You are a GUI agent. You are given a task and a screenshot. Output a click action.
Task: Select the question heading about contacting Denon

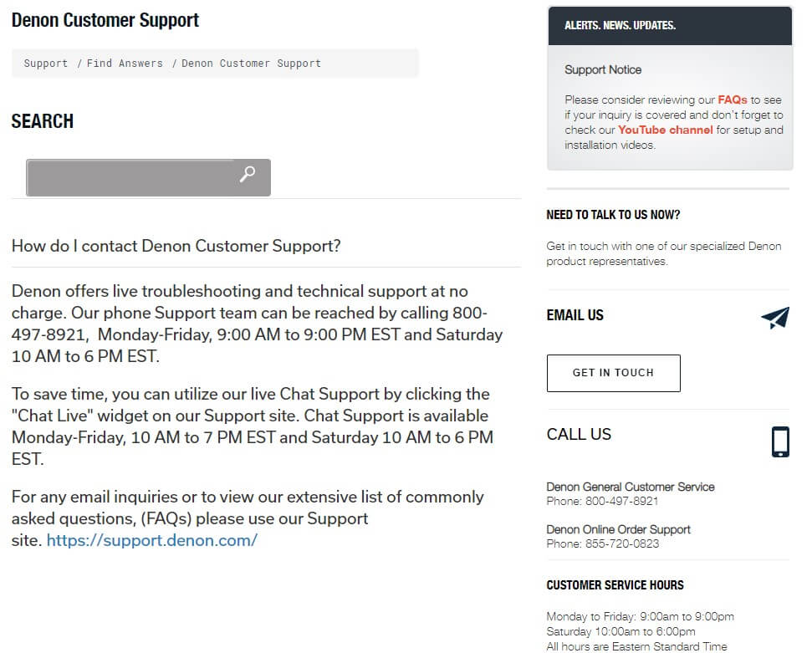tap(176, 246)
